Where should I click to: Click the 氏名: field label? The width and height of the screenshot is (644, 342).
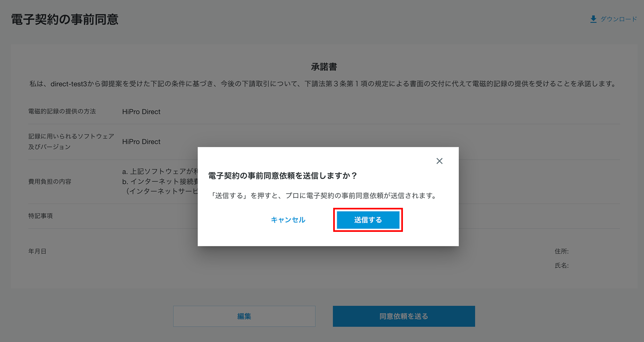[562, 265]
